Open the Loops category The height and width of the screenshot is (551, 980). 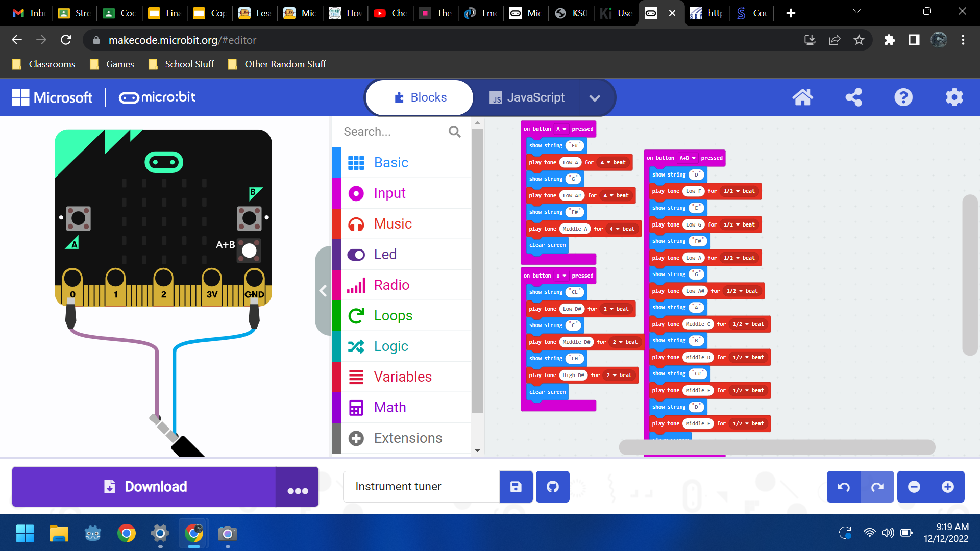click(393, 315)
